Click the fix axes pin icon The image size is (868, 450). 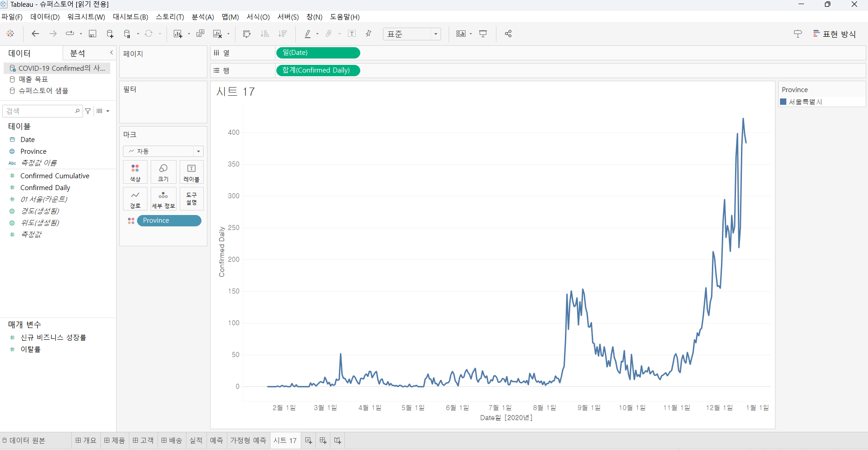pyautogui.click(x=369, y=34)
